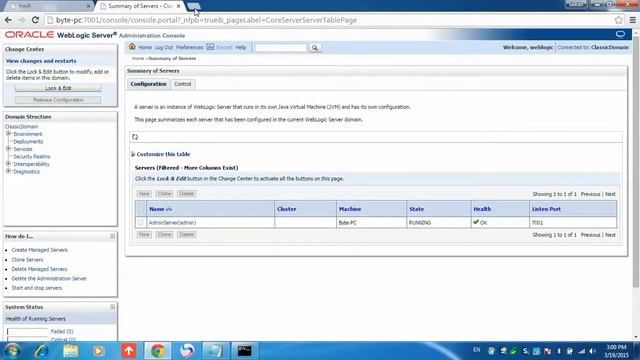The height and width of the screenshot is (360, 640).
Task: Click the table refresh icon
Action: 135,137
